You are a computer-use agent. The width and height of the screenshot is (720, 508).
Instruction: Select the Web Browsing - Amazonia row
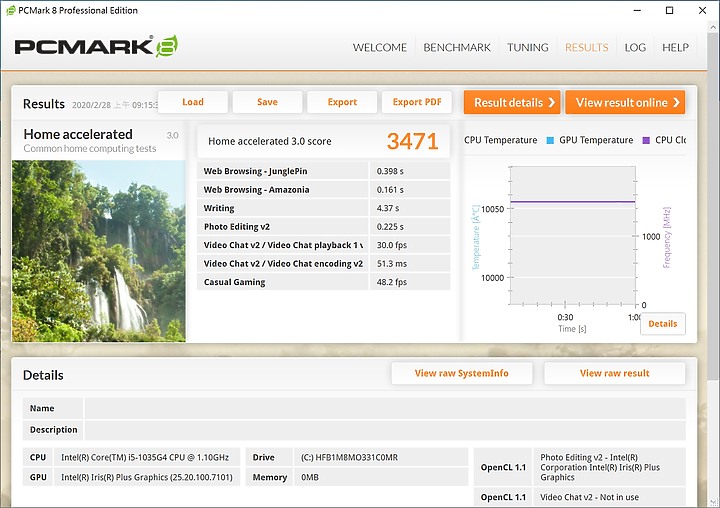pos(324,190)
